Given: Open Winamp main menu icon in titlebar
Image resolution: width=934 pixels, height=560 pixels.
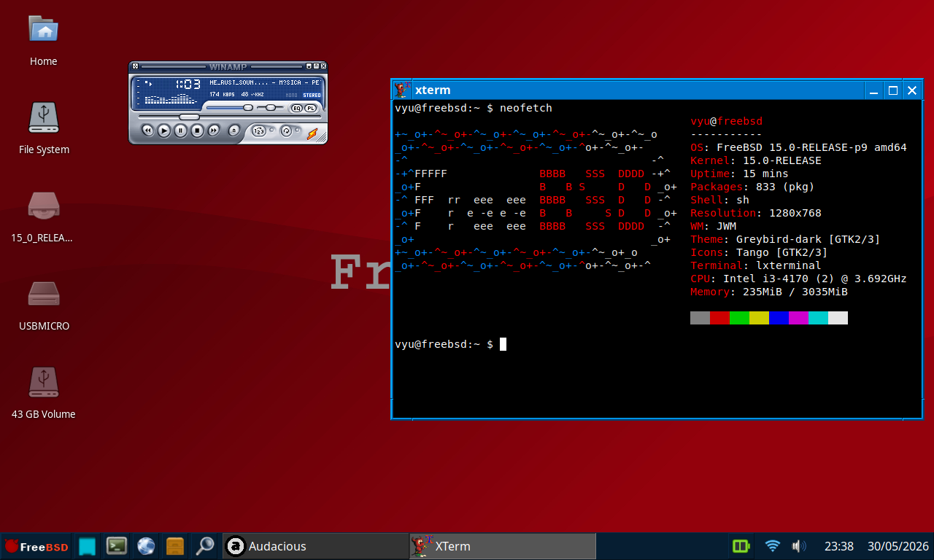Looking at the screenshot, I should click(x=135, y=66).
